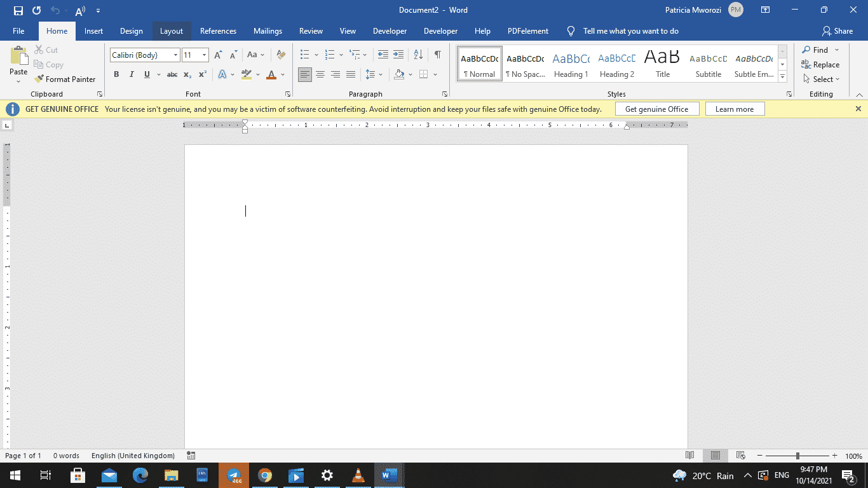The image size is (868, 488).
Task: Select subscript formatting
Action: (x=187, y=74)
